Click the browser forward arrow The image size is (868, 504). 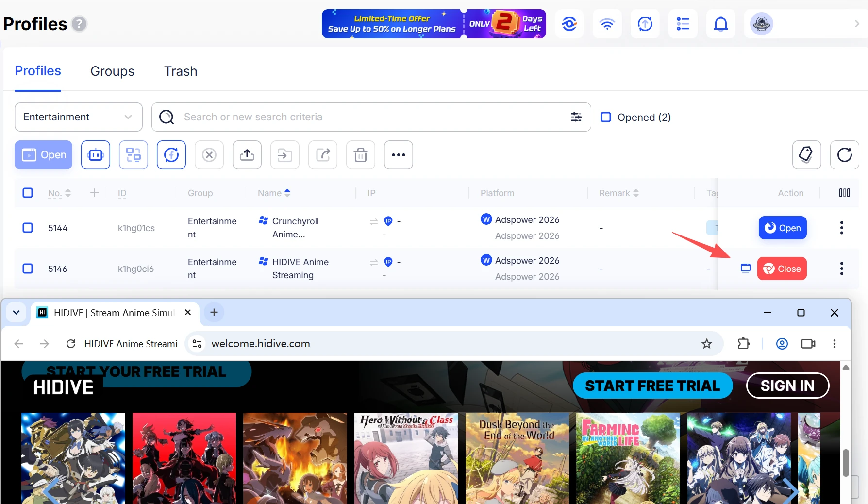coord(45,344)
